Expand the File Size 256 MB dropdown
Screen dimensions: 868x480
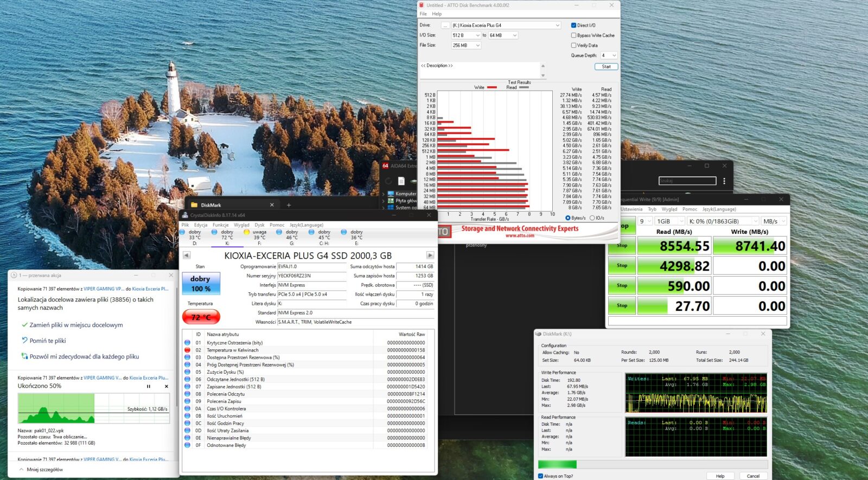pos(477,46)
